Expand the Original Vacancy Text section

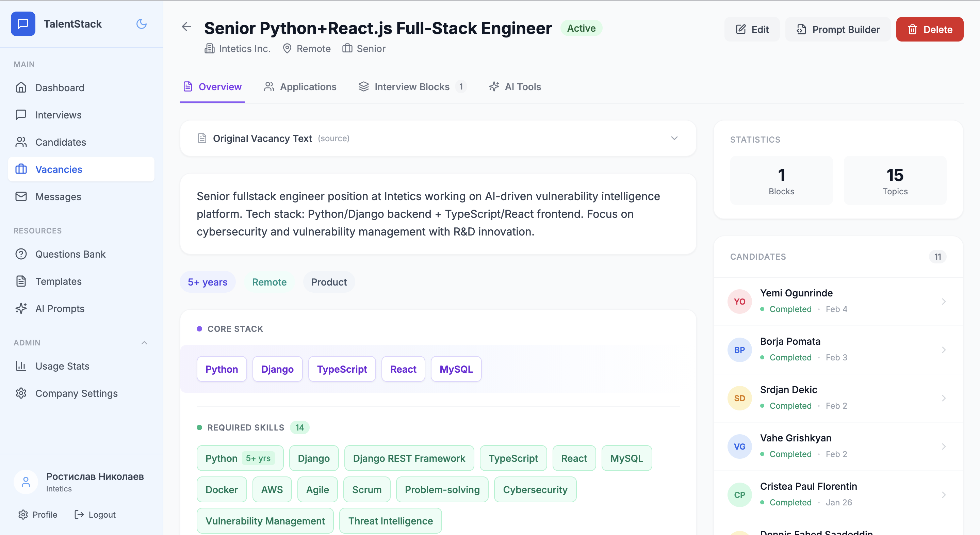point(674,139)
